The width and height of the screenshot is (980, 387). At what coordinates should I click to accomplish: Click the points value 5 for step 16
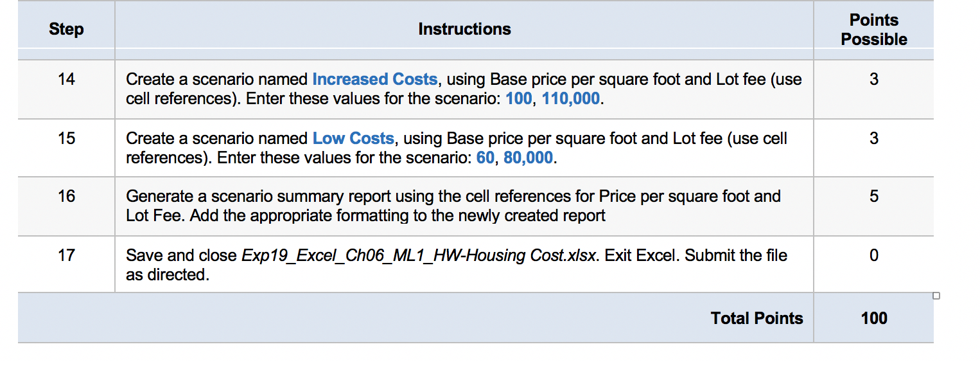[873, 196]
